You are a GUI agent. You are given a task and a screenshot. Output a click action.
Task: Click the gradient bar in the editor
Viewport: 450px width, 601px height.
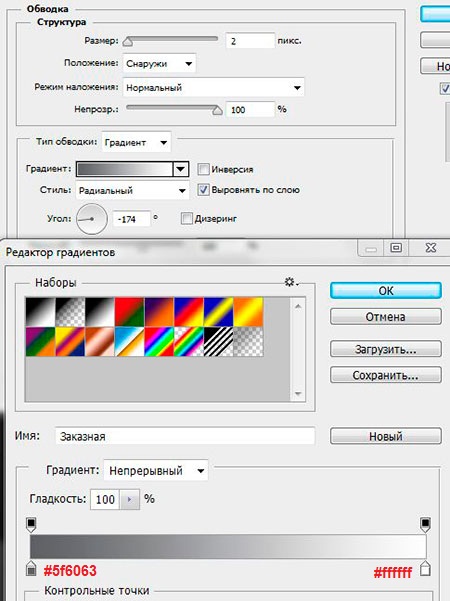coord(228,547)
